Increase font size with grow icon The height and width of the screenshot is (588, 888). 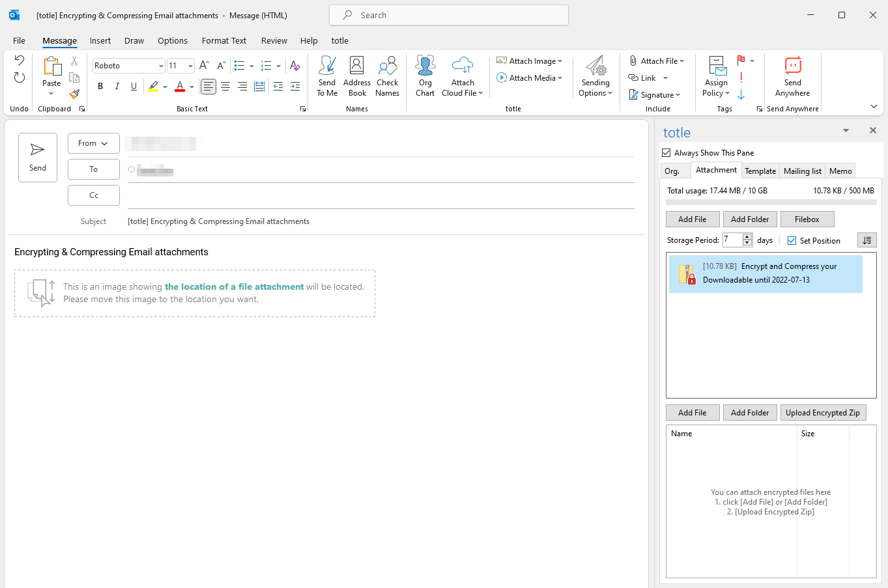click(205, 65)
